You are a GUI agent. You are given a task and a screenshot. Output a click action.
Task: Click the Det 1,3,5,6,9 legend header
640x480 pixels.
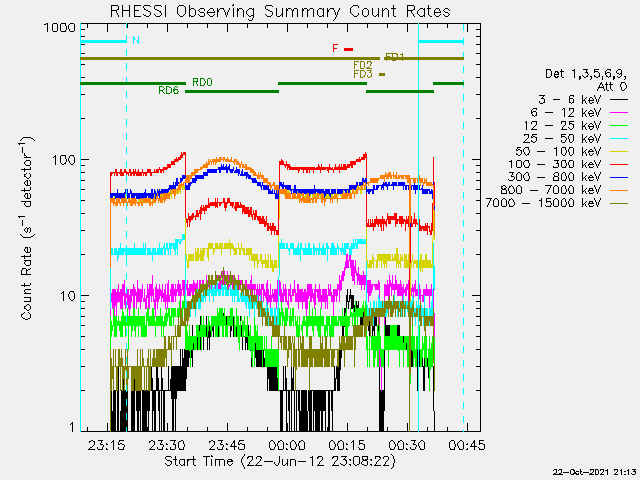click(x=586, y=74)
